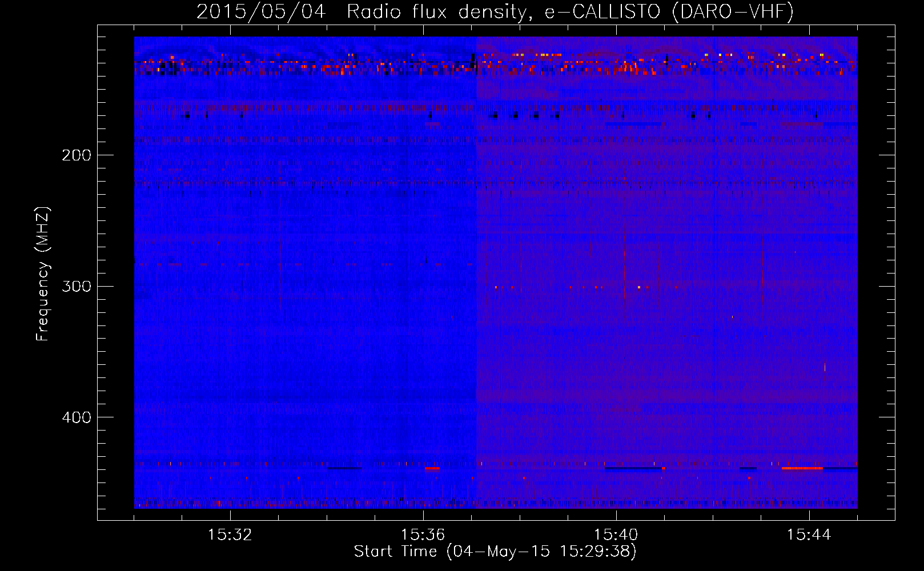This screenshot has width=924, height=571.
Task: Click the date '2015/05/04' in the title
Action: pyautogui.click(x=262, y=11)
